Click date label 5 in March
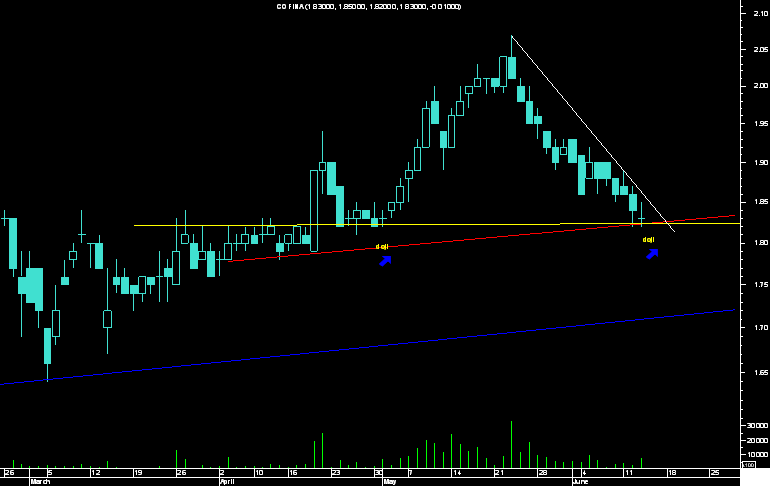Screen dimensions: 770x486 tap(50, 473)
